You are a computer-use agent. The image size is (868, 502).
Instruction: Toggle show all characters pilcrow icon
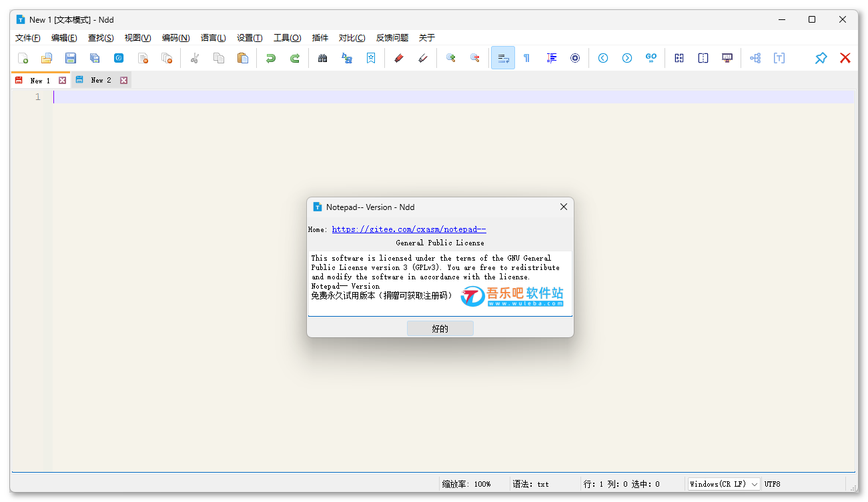click(527, 58)
